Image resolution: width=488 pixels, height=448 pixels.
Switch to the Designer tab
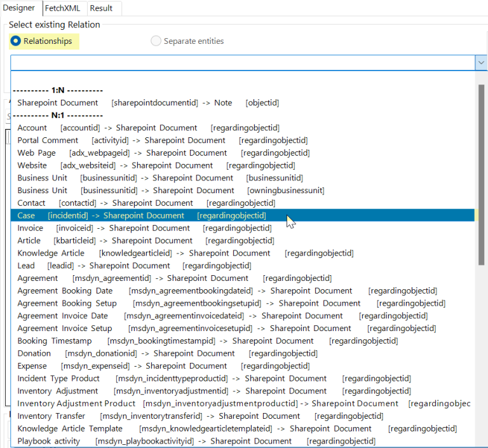(x=18, y=8)
